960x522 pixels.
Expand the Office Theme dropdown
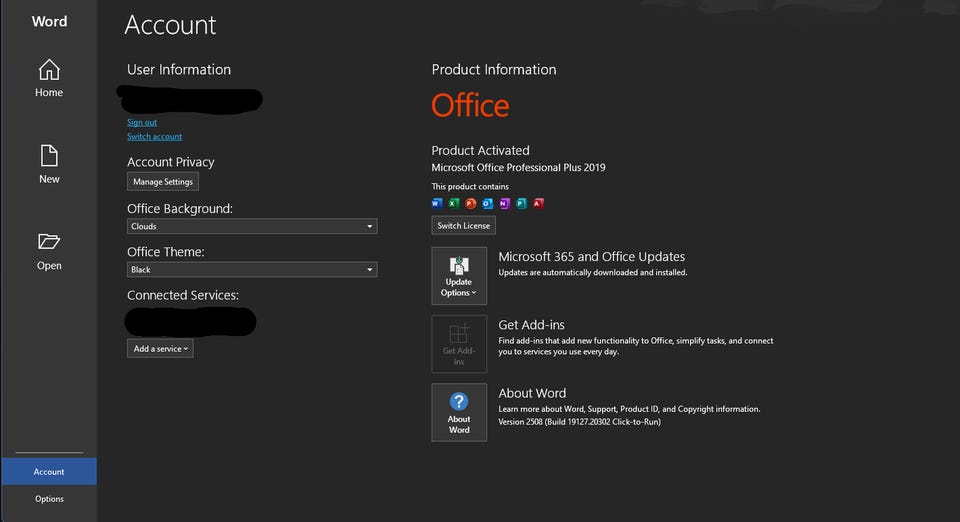252,270
